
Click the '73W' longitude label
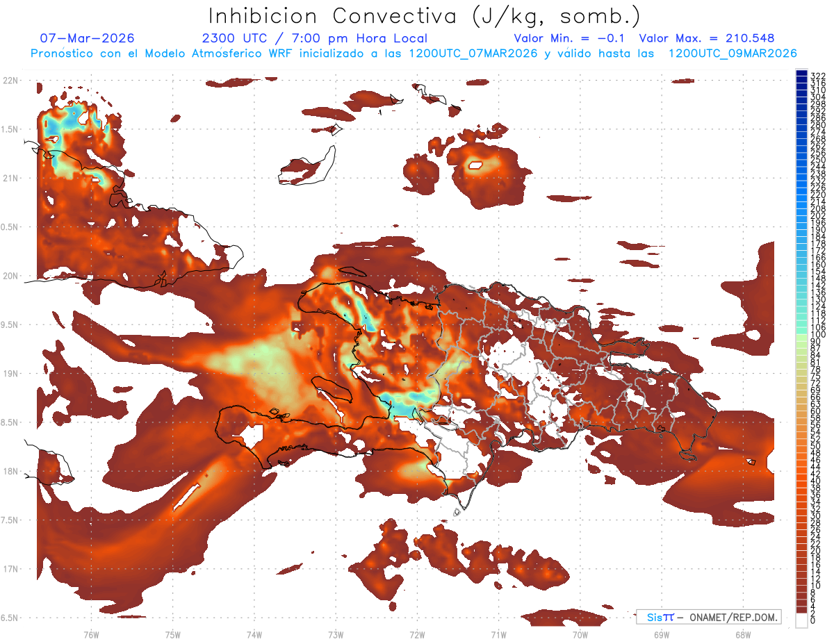click(x=336, y=635)
